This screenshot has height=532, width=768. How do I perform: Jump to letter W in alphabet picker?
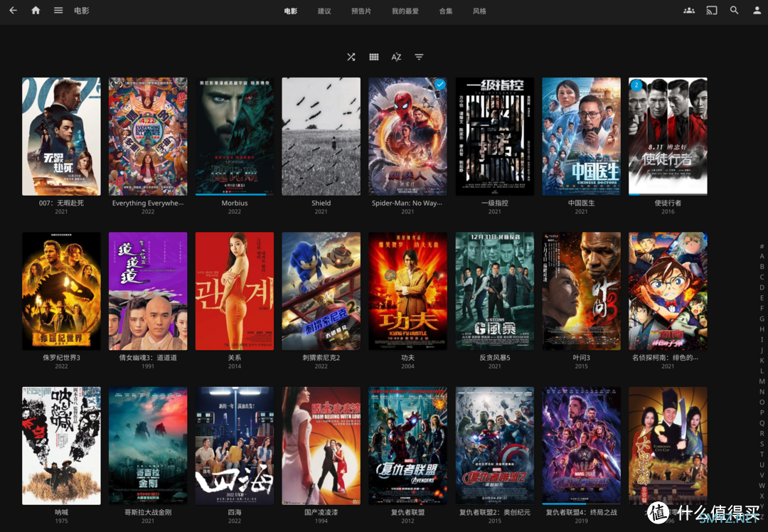click(762, 486)
